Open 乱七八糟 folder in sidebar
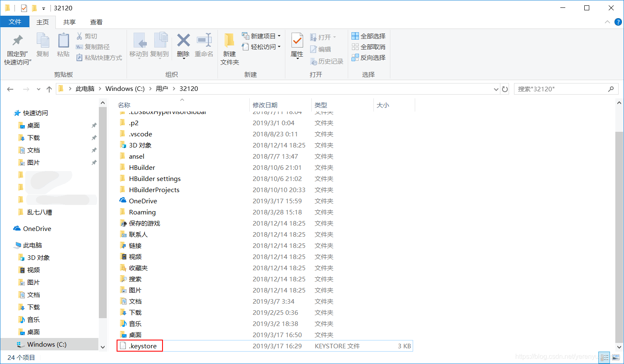Screen dimensions: 624x364 click(x=36, y=212)
